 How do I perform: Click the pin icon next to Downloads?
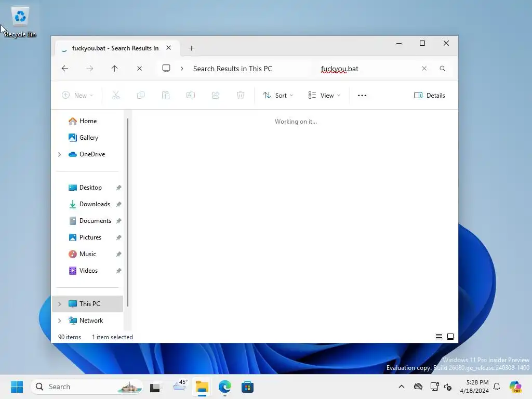click(x=118, y=204)
